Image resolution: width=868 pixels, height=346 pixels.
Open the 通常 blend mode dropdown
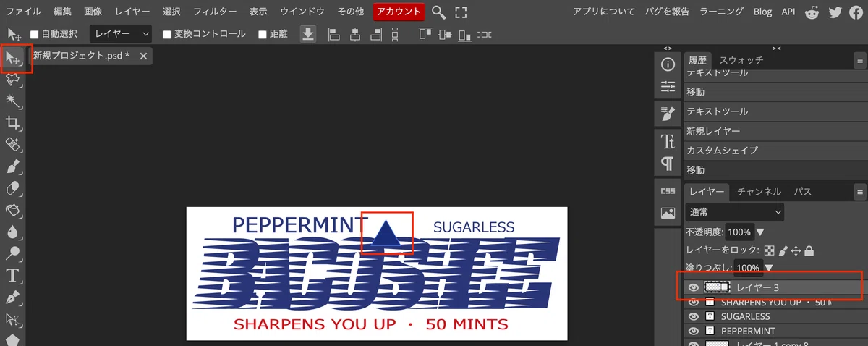point(735,212)
